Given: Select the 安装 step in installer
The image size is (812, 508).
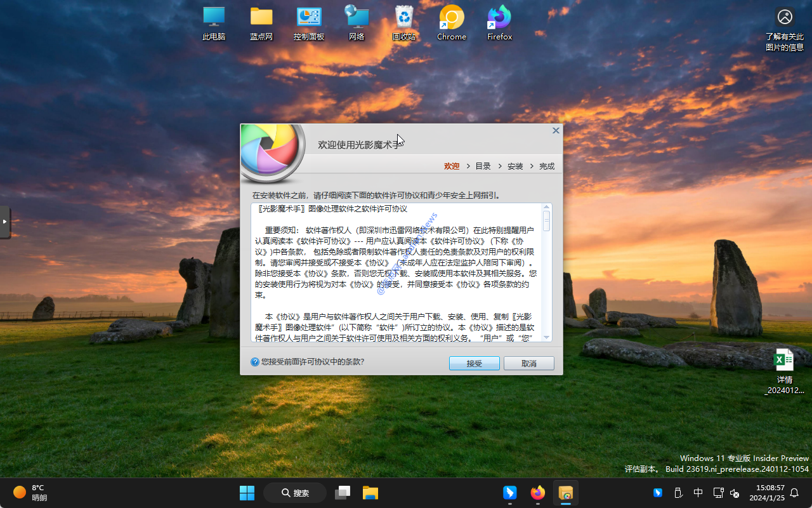Looking at the screenshot, I should pos(515,166).
